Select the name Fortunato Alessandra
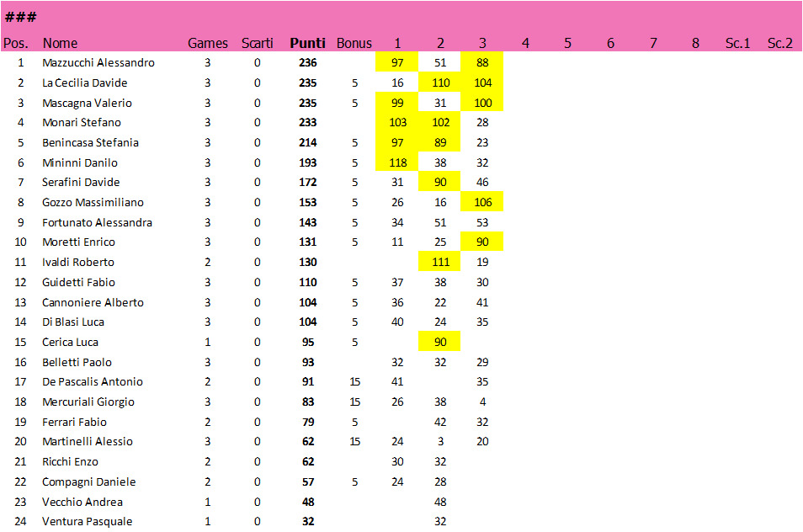 pos(97,223)
